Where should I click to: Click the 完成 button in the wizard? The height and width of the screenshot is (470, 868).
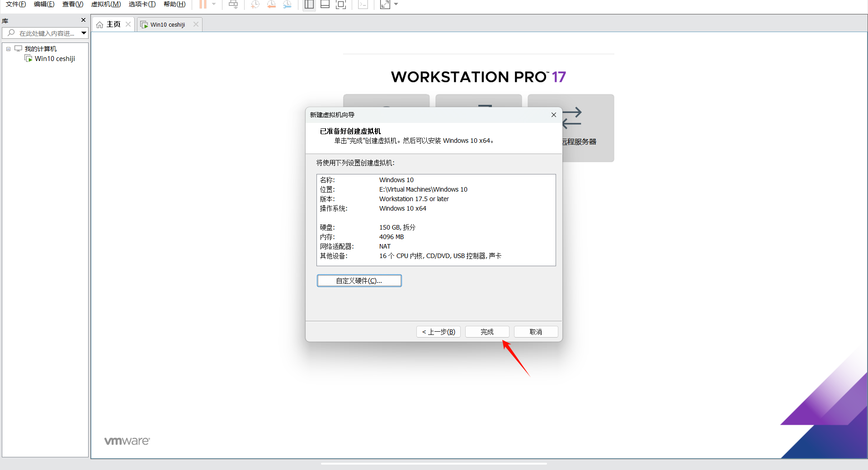[x=487, y=332]
